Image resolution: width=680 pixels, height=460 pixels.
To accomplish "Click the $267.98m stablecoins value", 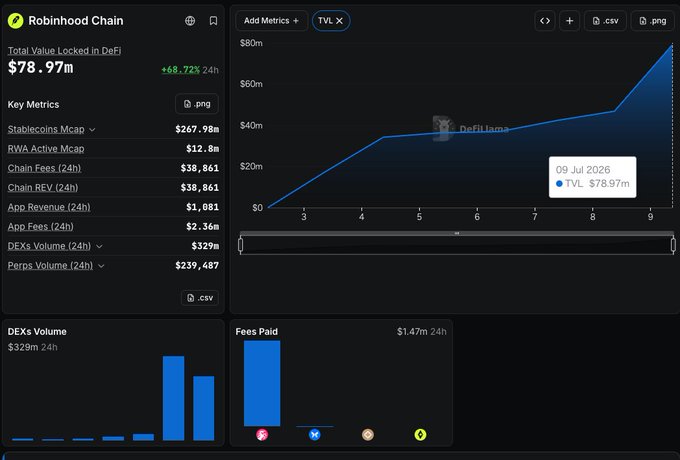I will [x=197, y=129].
